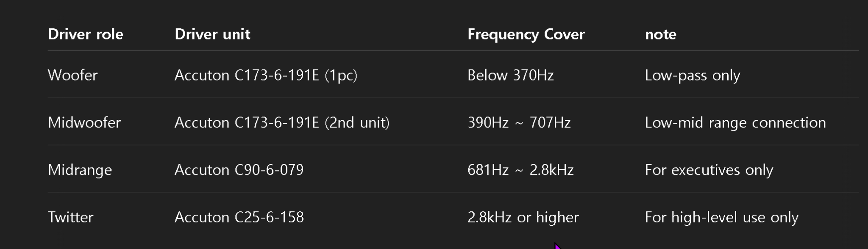868x249 pixels.
Task: Click the 'Accuton C25-6-158' cell
Action: click(x=239, y=218)
